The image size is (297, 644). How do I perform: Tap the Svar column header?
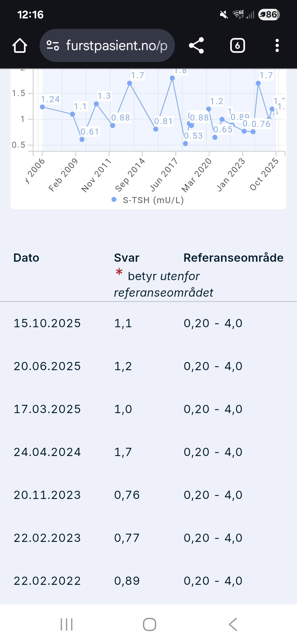127,258
